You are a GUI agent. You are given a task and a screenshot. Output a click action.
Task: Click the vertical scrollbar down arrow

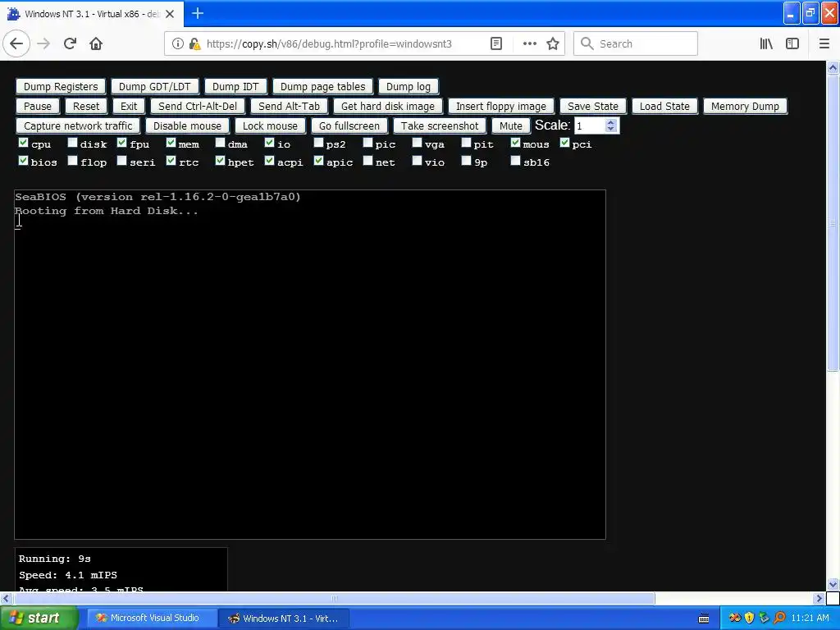coord(833,584)
